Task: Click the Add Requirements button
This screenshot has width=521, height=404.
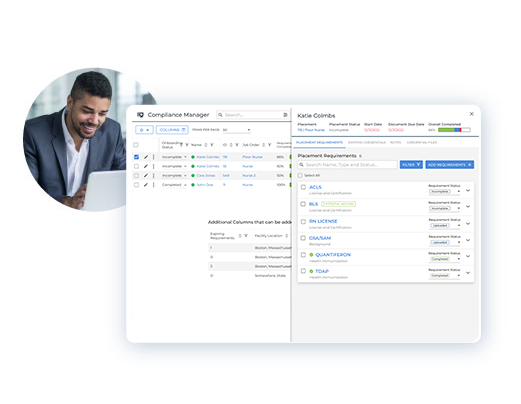Action: tap(449, 165)
